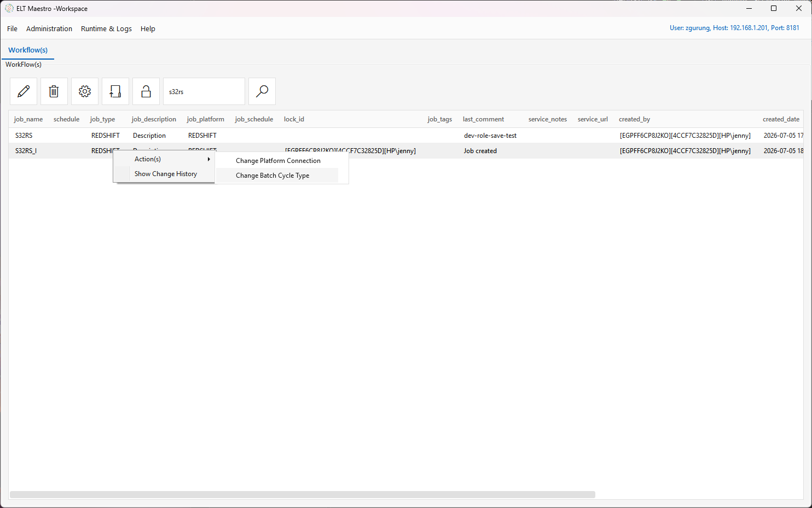812x508 pixels.
Task: Select the S32RS_I job name cell
Action: [26, 151]
